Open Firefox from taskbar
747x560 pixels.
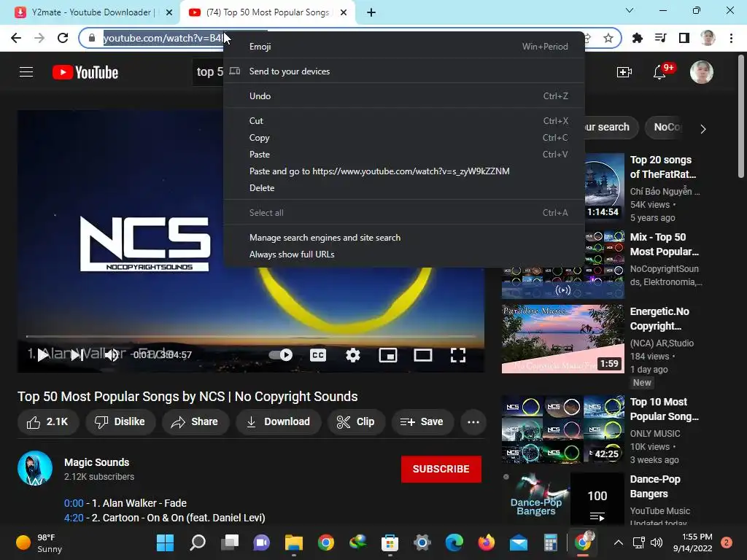coord(486,542)
